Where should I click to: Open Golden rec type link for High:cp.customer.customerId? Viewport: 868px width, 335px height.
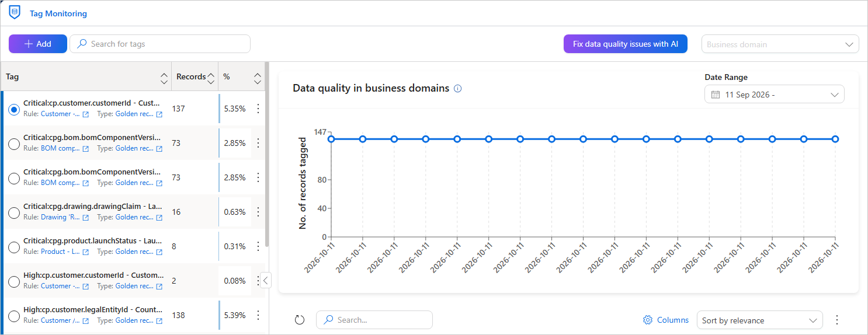point(134,286)
